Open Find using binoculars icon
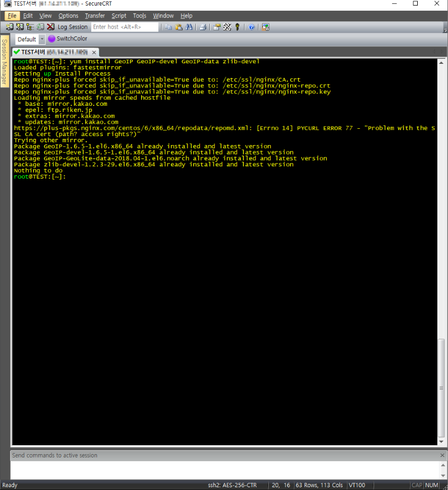Viewport: 448px width, 490px height. click(189, 27)
